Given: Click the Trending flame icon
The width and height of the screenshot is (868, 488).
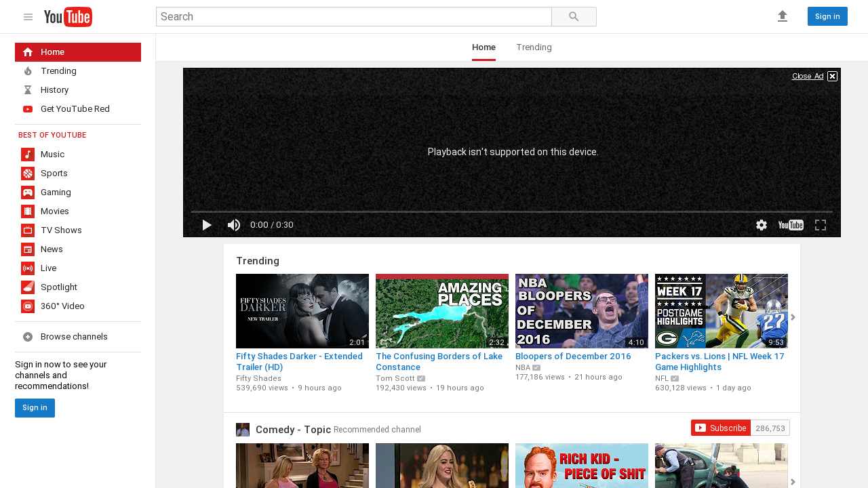Looking at the screenshot, I should [28, 71].
